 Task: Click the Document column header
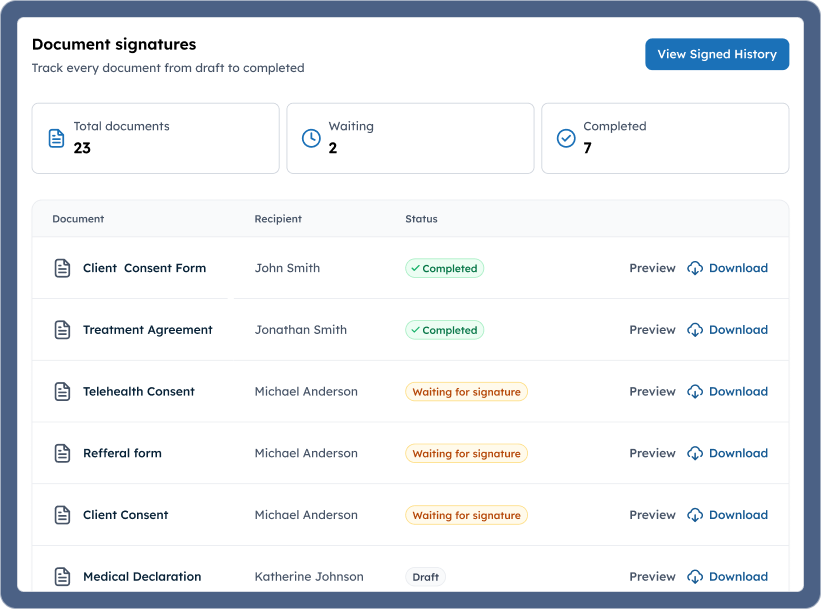(x=78, y=219)
